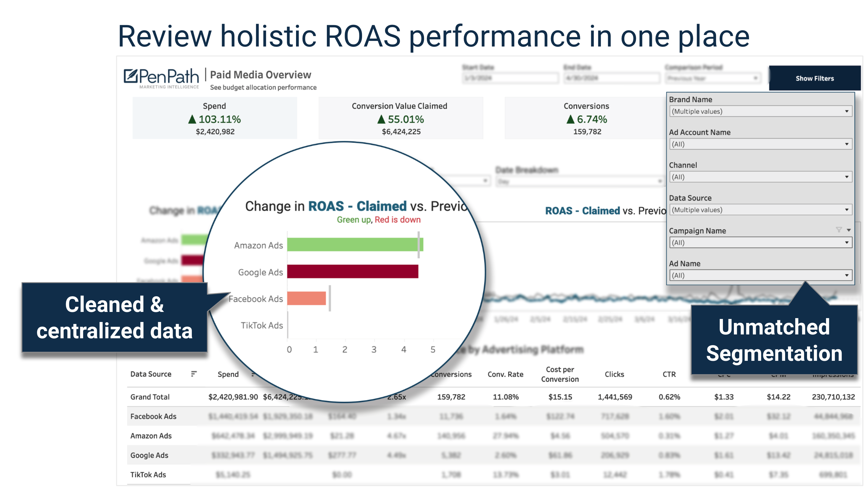Click the Spend KPI card
Image resolution: width=868 pixels, height=487 pixels.
pos(215,118)
